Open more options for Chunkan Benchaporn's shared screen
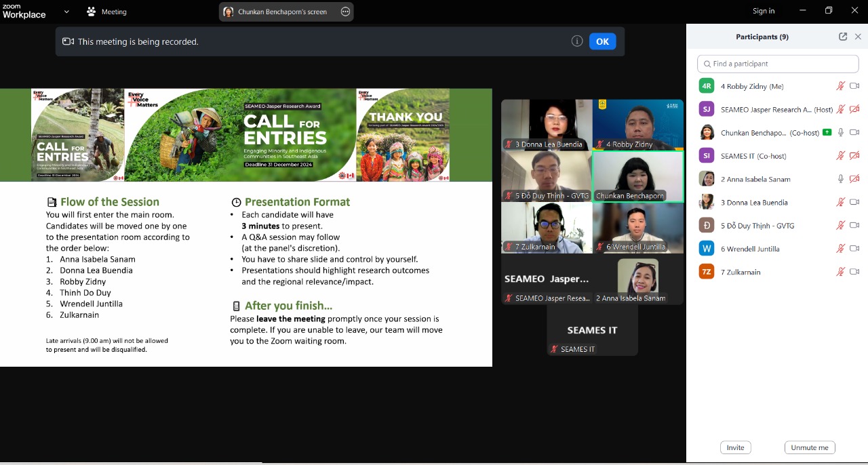Screen dimensions: 868x465 pyautogui.click(x=345, y=12)
